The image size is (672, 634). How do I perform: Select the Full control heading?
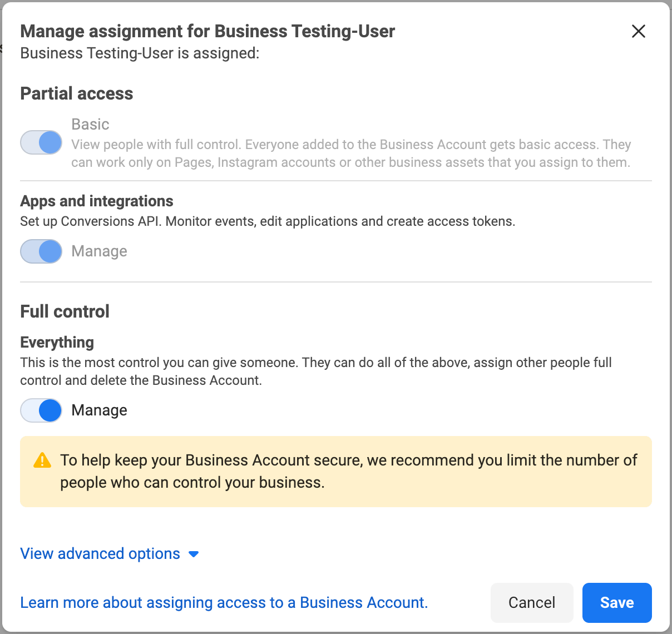(x=65, y=311)
